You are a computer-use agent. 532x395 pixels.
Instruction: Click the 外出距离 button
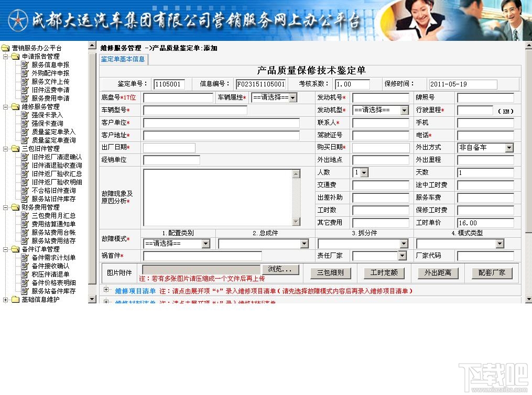click(438, 272)
